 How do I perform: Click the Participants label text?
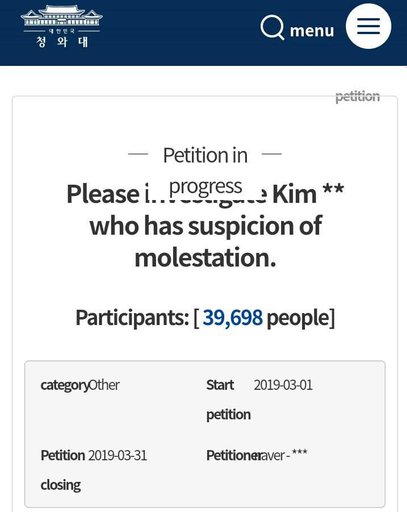[x=132, y=318]
